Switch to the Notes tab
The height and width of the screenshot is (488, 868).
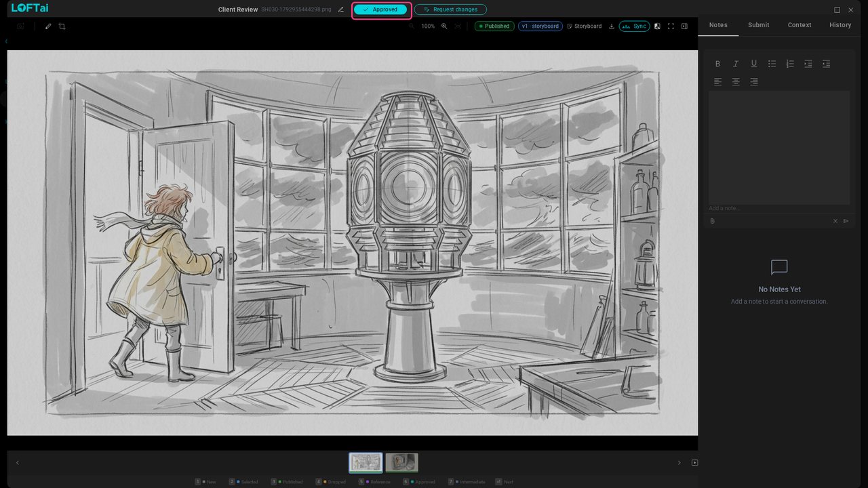(718, 25)
